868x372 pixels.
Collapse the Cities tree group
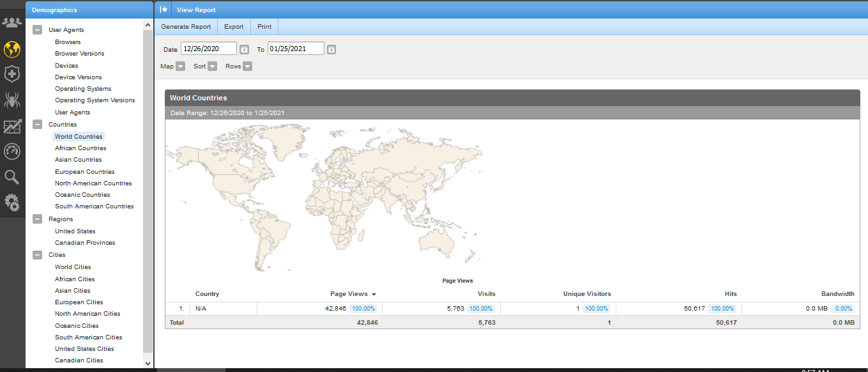(x=38, y=255)
